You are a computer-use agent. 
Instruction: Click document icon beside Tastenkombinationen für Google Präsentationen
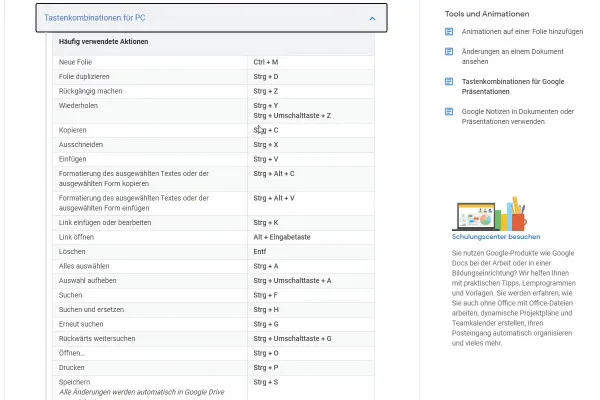[449, 82]
